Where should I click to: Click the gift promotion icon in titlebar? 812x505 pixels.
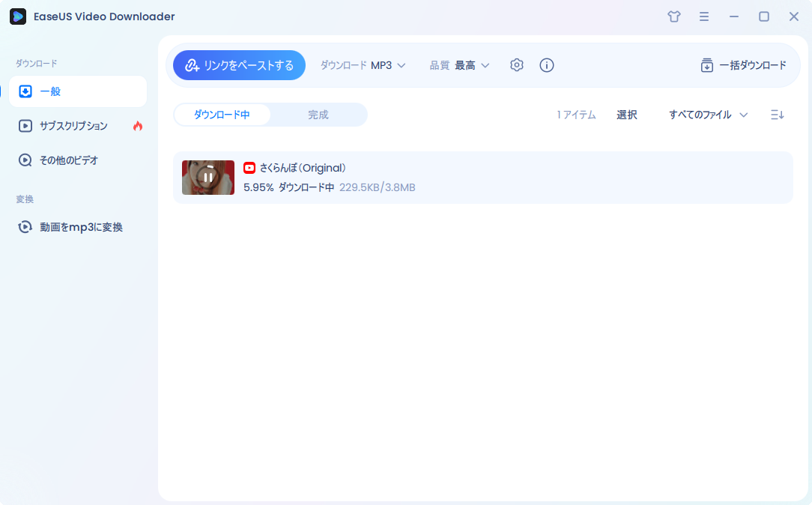(673, 16)
